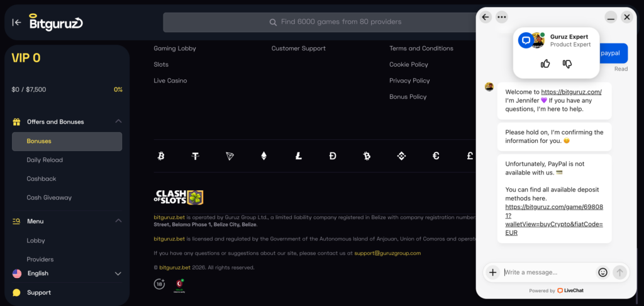Open the Privacy Policy link
This screenshot has height=306, width=644.
tap(409, 81)
